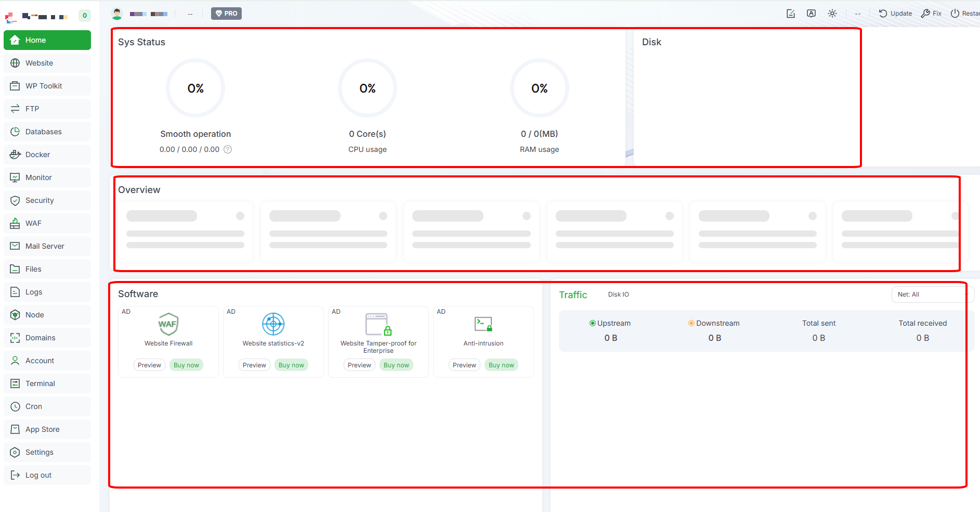Click the Update button in header
This screenshot has height=512, width=980.
pyautogui.click(x=895, y=14)
